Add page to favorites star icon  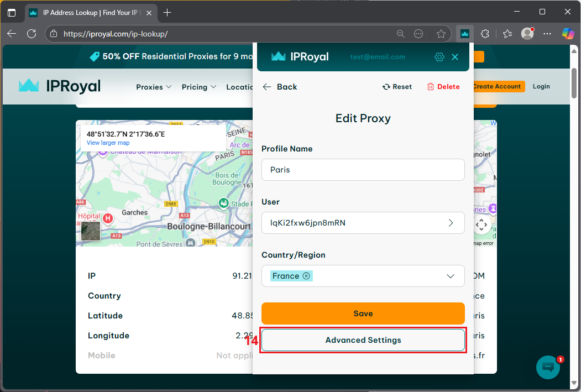pos(441,34)
